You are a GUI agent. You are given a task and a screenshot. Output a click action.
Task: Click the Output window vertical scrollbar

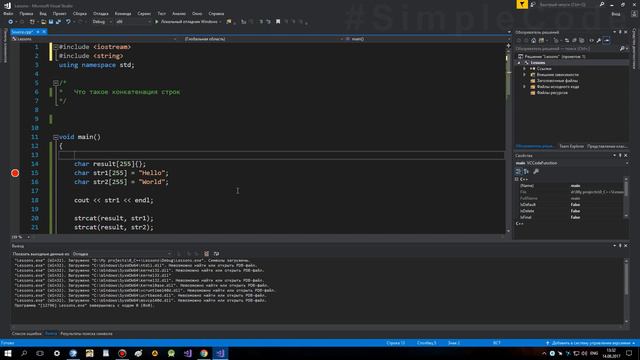(x=627, y=291)
